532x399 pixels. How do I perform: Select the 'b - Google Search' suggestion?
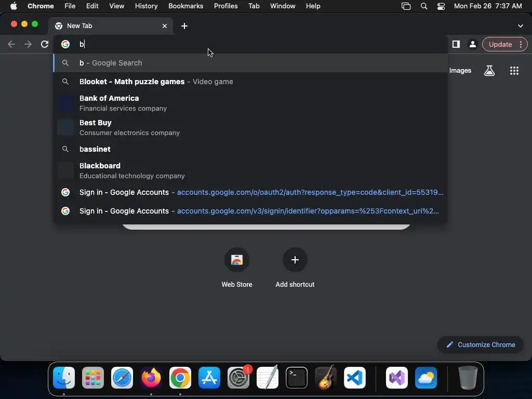250,63
